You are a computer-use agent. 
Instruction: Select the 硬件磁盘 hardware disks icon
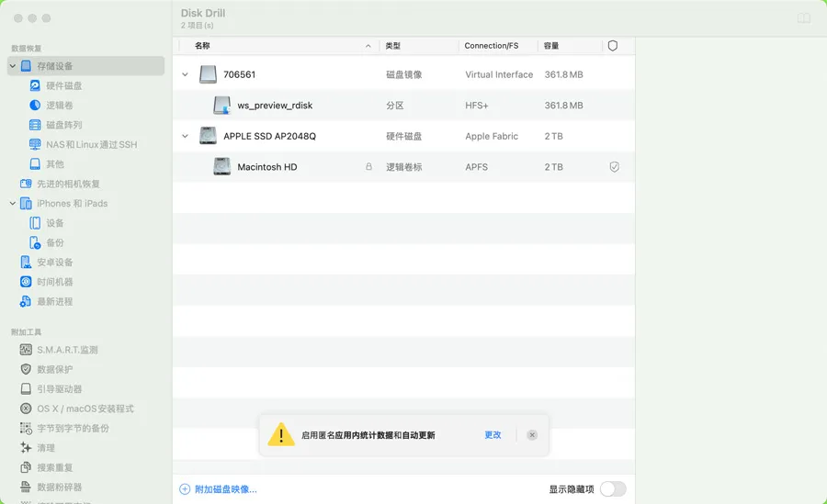click(35, 85)
